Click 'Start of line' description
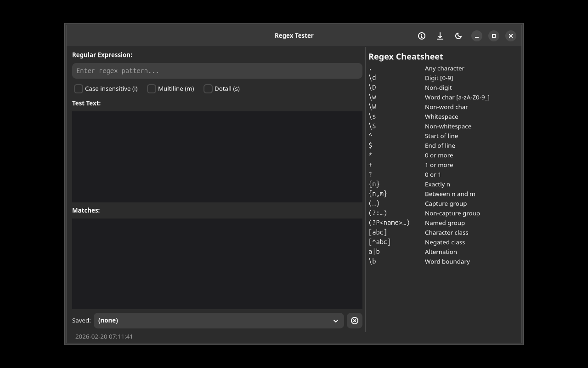Screen dimensions: 588x368 tap(441, 136)
